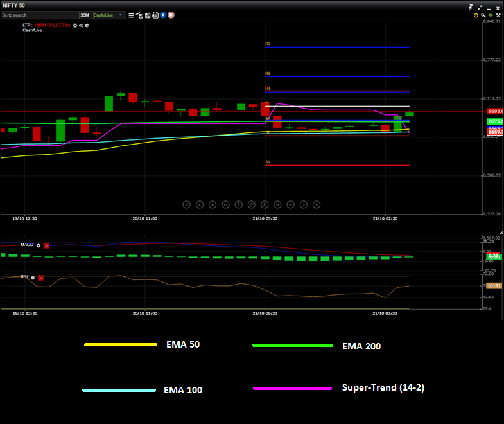Click the Super-Trend (14-2) legend label

383,387
